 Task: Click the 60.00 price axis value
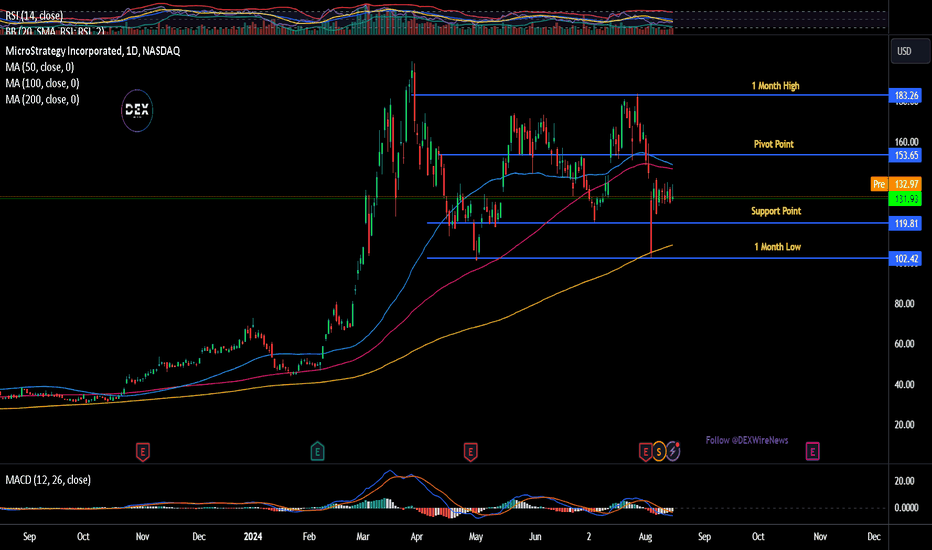(905, 344)
